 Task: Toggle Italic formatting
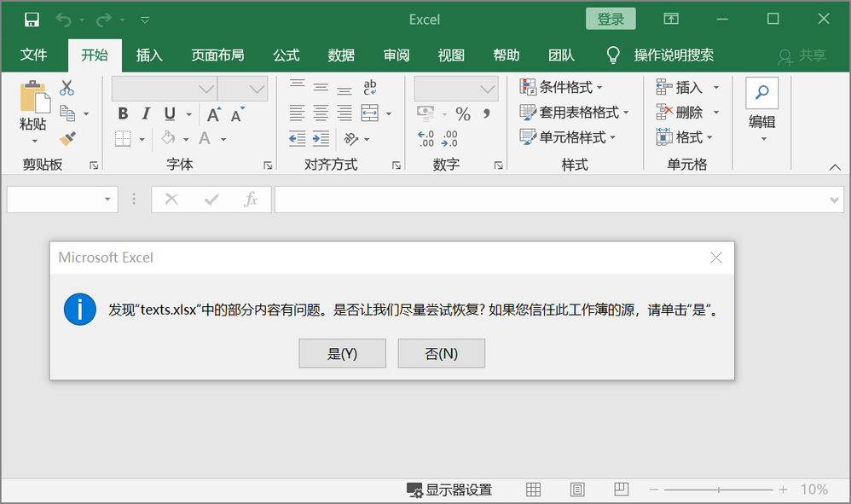146,113
